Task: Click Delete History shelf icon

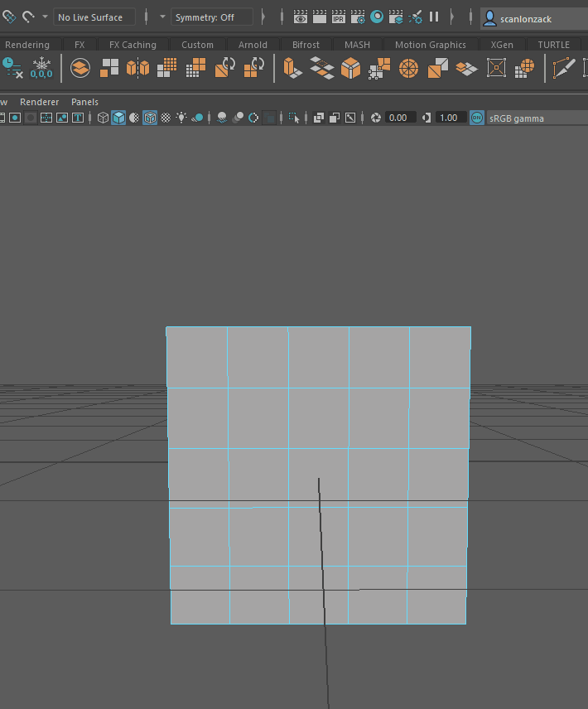Action: [x=12, y=68]
